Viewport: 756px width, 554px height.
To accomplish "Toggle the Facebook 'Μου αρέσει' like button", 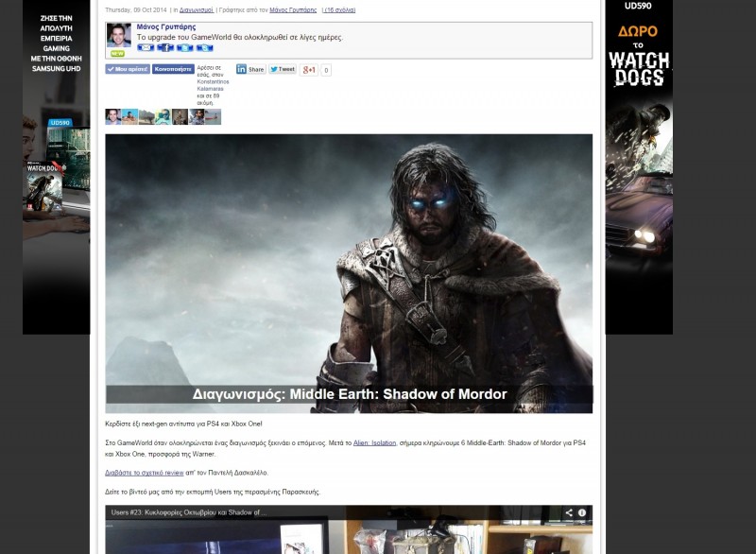I will pos(128,69).
